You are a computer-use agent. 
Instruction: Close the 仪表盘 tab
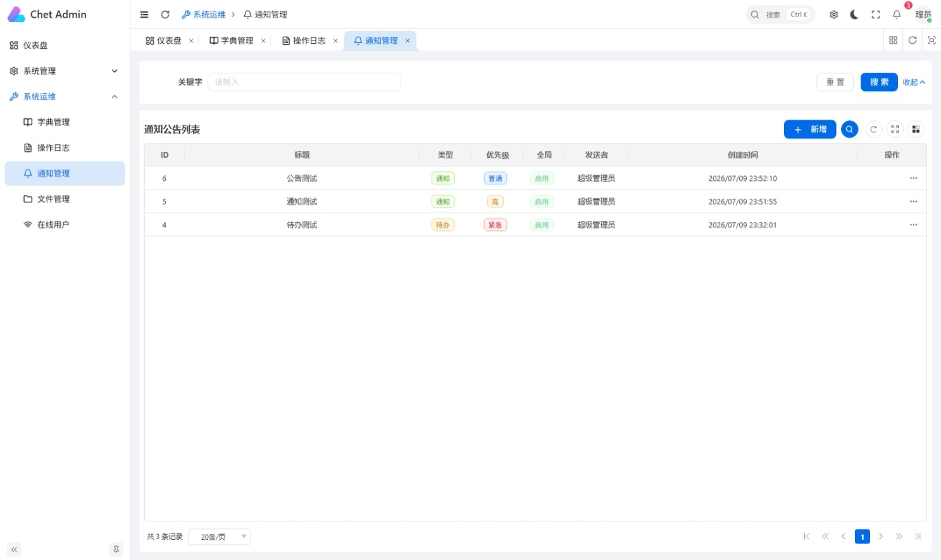[191, 40]
